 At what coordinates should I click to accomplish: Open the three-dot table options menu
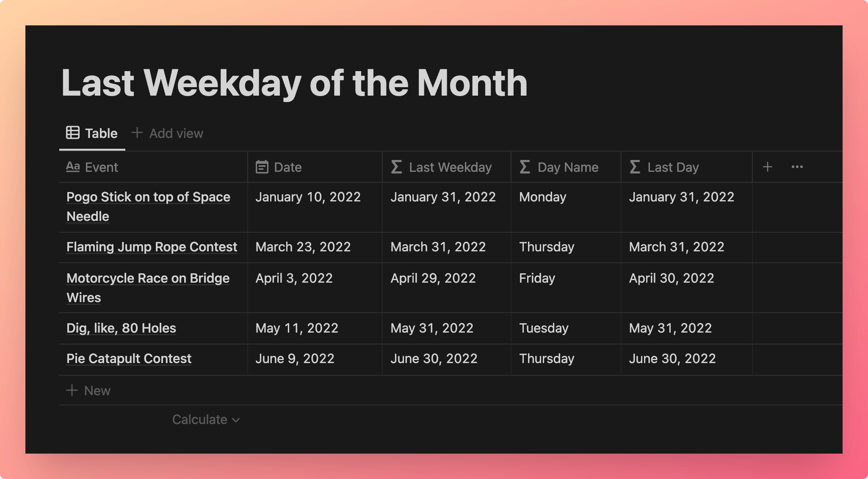(797, 167)
